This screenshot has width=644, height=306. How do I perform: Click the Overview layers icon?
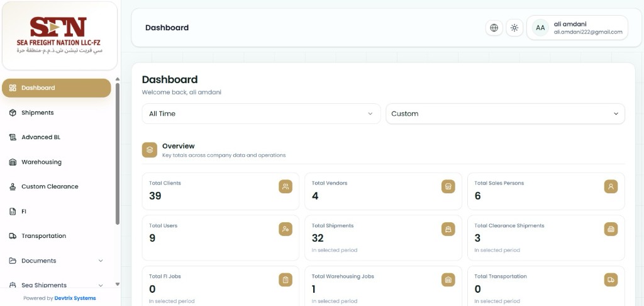tap(150, 150)
